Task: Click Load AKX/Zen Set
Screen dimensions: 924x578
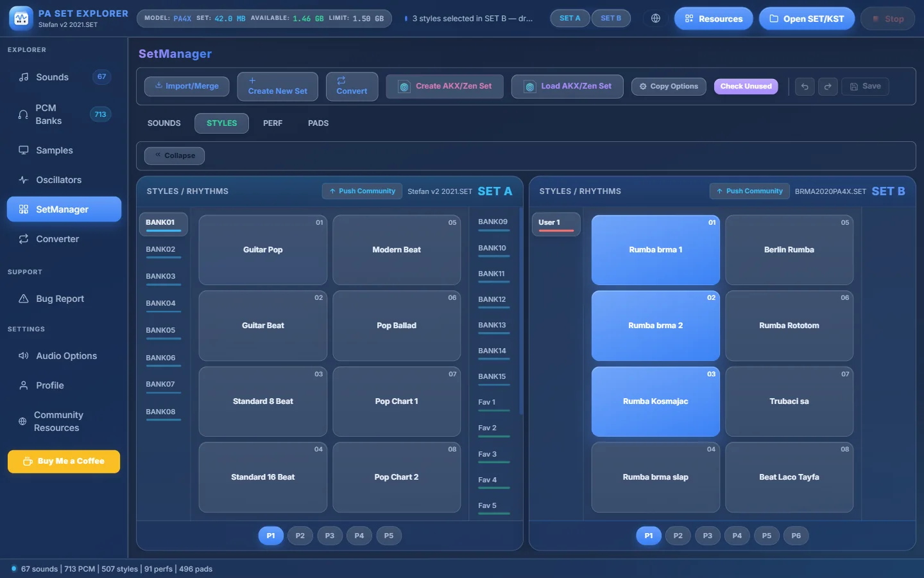Action: coord(567,86)
